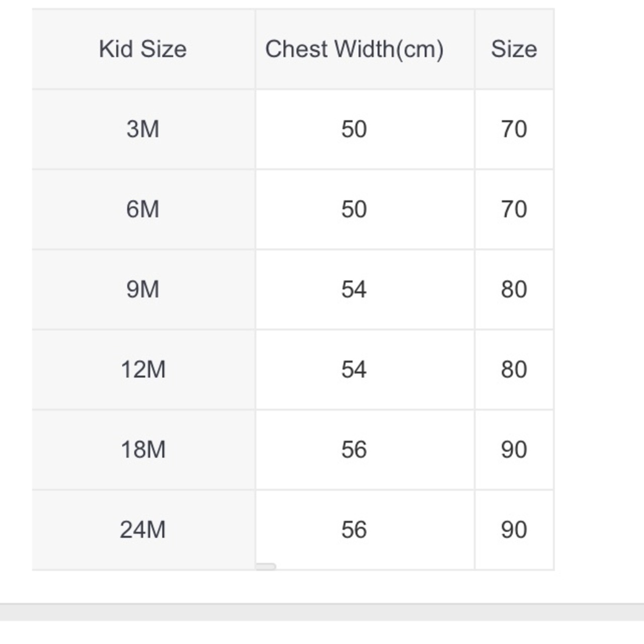Click the page horizontal scrollbar track

(322, 612)
